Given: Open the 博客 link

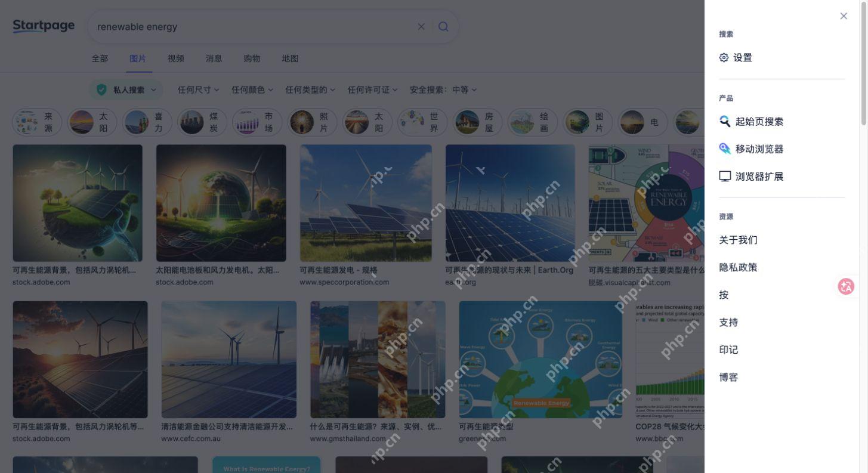Looking at the screenshot, I should [728, 377].
